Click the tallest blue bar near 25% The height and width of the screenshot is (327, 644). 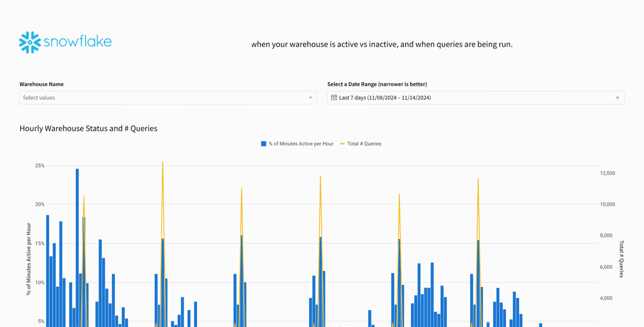tap(77, 248)
